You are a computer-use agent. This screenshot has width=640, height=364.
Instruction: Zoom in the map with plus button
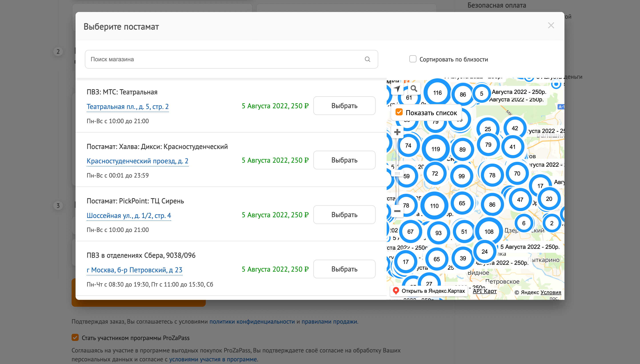(397, 132)
